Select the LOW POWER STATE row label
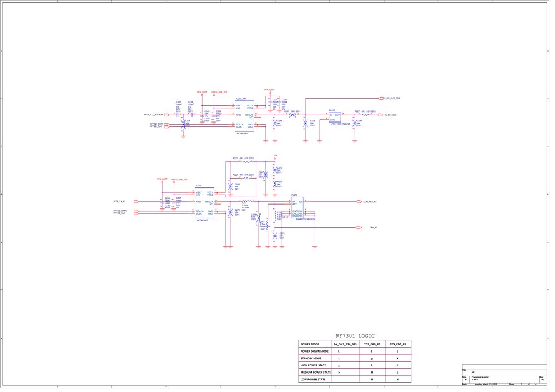This screenshot has width=555, height=392. (313, 380)
